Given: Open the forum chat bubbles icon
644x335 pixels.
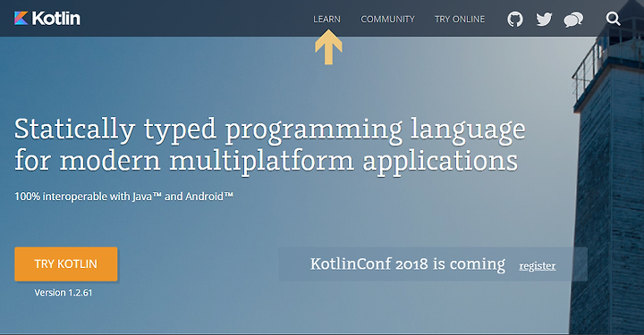Looking at the screenshot, I should point(573,20).
